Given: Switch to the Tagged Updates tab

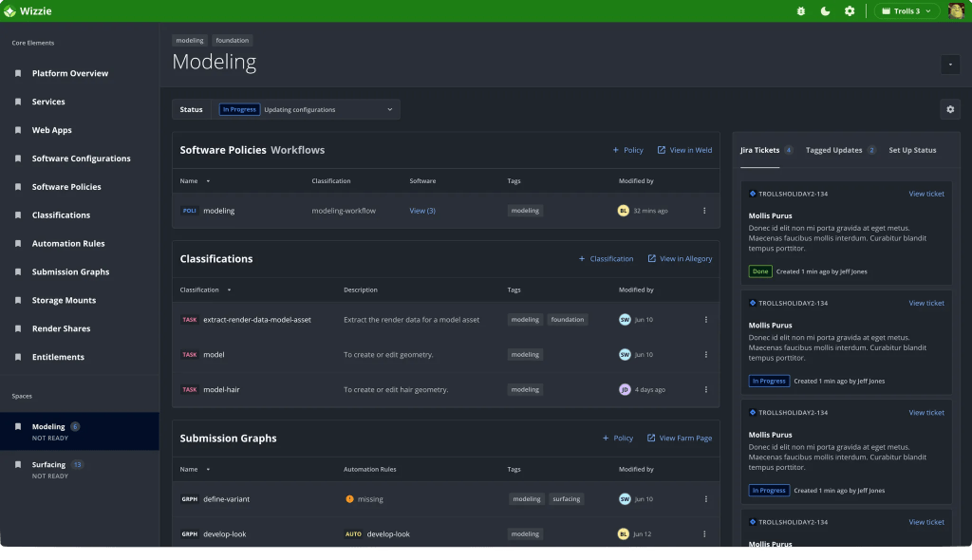Looking at the screenshot, I should 833,150.
